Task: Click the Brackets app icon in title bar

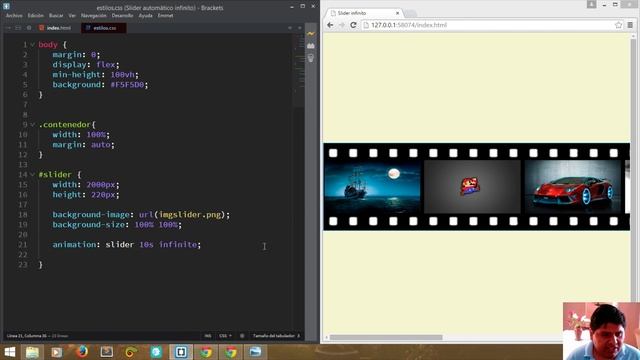Action: (x=6, y=6)
